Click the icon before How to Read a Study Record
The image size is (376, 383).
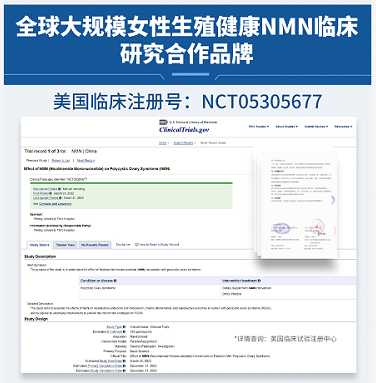[x=137, y=245]
